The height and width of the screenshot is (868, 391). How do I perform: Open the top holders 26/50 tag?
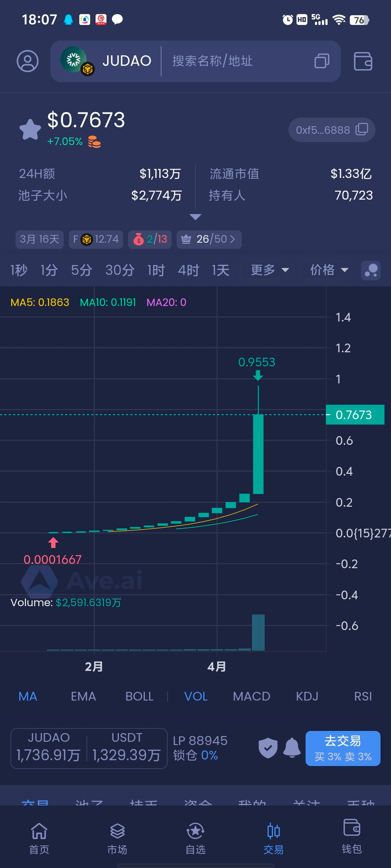(x=209, y=239)
